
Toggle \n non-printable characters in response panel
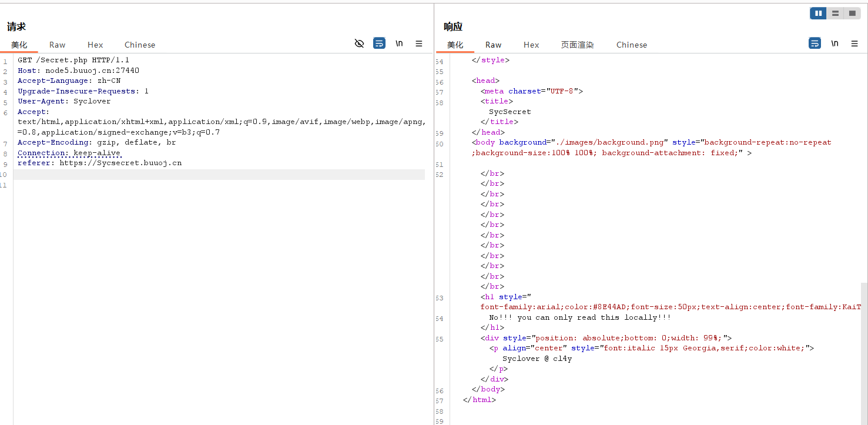point(835,43)
